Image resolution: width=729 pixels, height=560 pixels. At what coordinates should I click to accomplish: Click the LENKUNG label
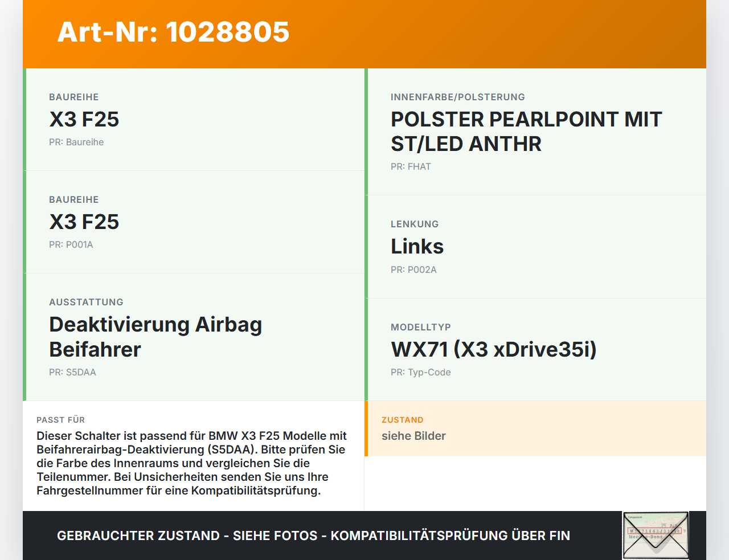pyautogui.click(x=415, y=224)
